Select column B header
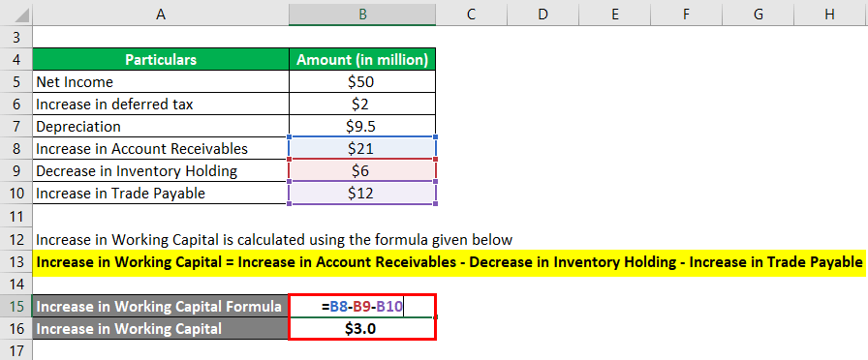 [362, 15]
